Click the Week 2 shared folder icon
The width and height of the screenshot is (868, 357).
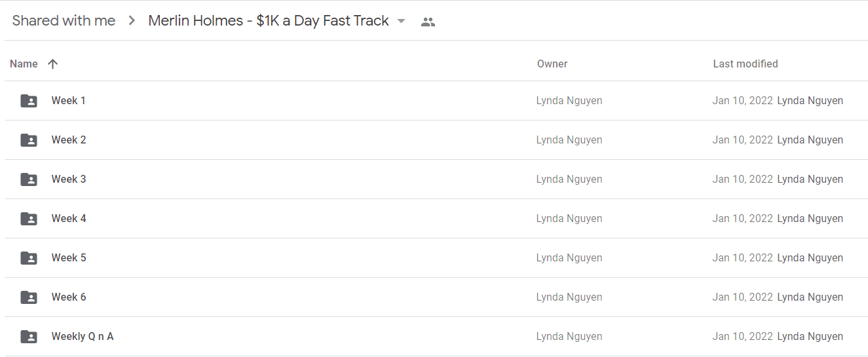(29, 140)
